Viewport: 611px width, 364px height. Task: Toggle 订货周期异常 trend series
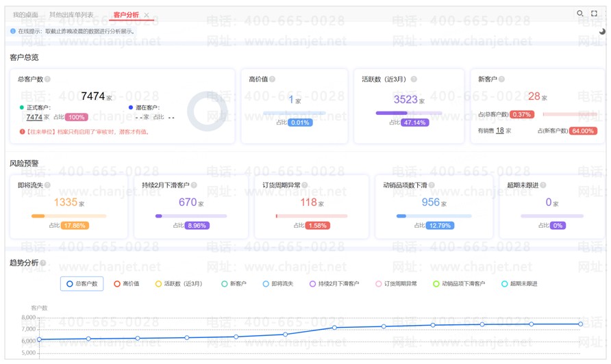click(x=397, y=284)
